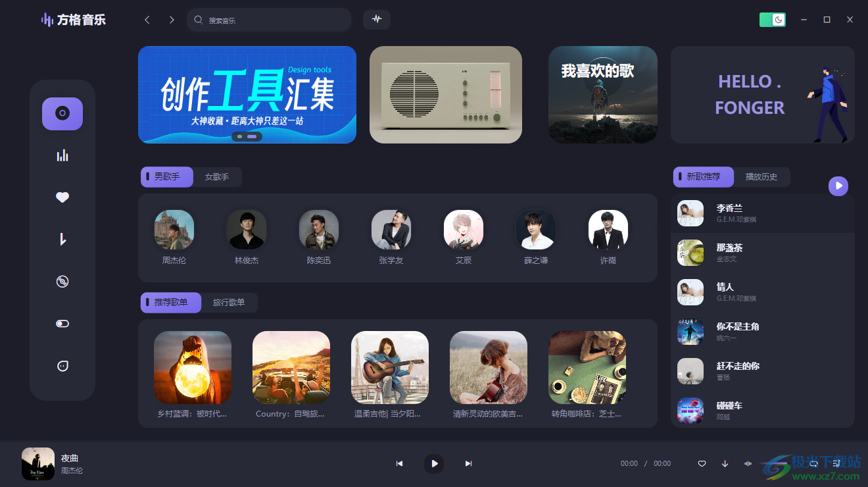Image resolution: width=868 pixels, height=487 pixels.
Task: Open the toggle settings icon in sidebar
Action: pyautogui.click(x=62, y=324)
